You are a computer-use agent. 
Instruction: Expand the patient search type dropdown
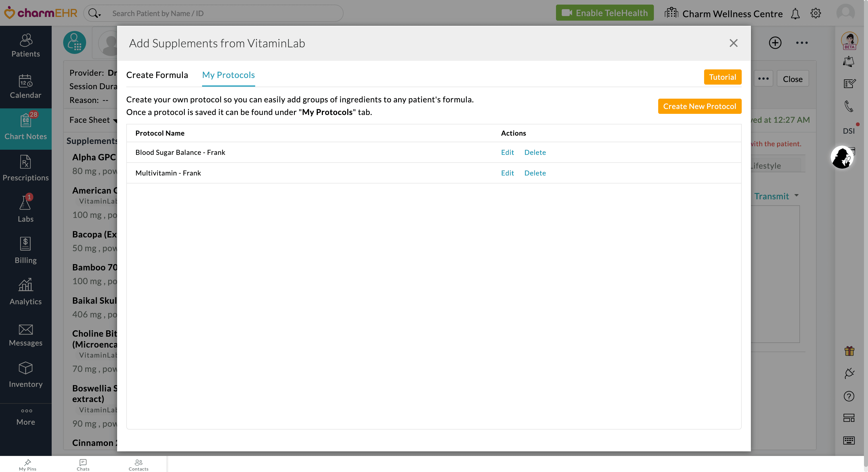tap(94, 13)
